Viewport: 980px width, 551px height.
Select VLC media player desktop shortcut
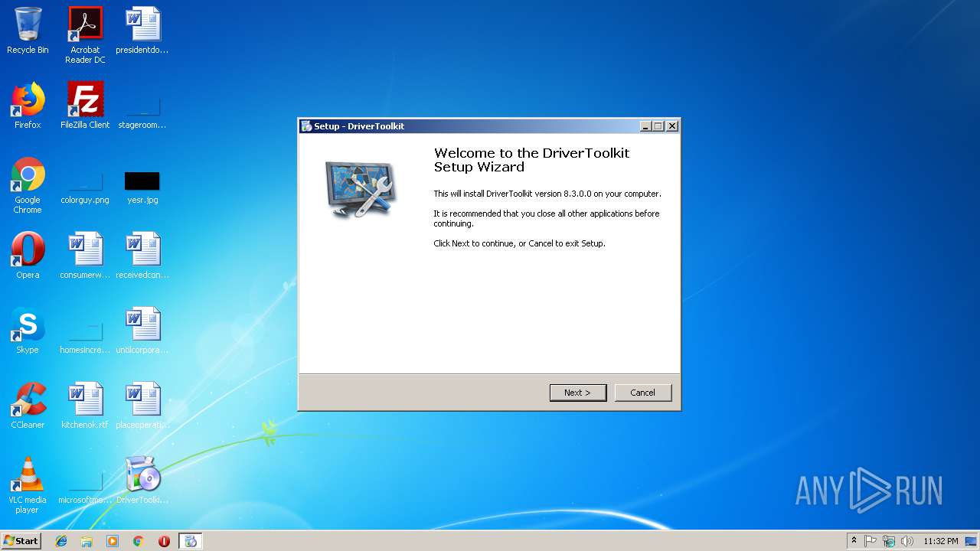pos(28,485)
